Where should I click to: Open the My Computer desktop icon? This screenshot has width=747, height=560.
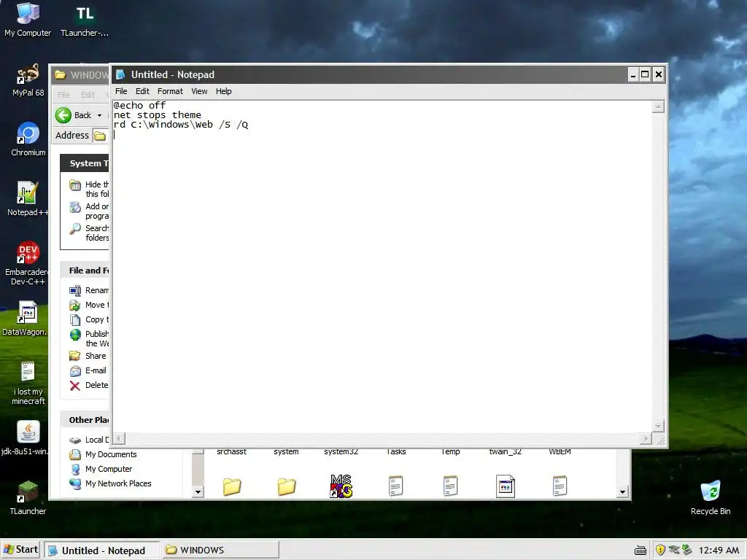click(28, 20)
